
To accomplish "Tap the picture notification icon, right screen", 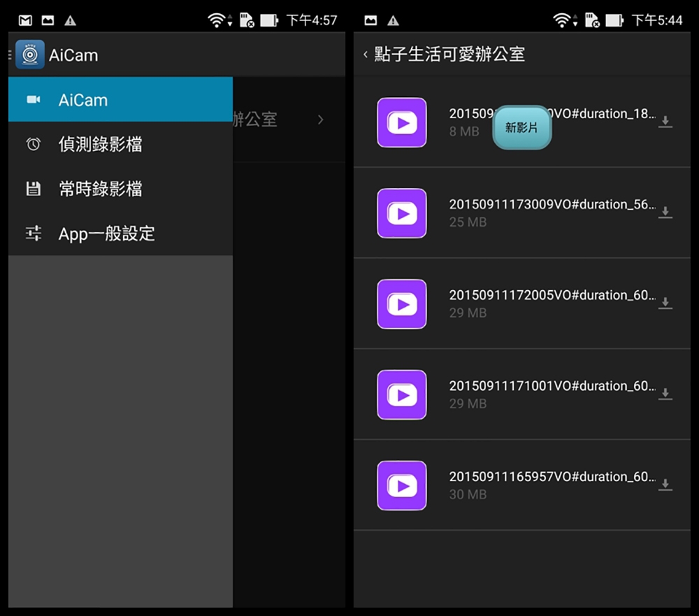I will (x=370, y=20).
